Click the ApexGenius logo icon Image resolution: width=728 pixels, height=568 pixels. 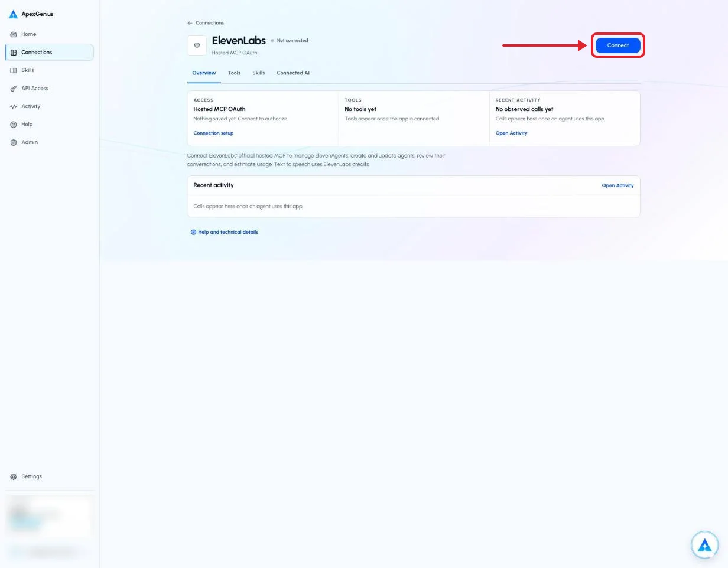coord(14,14)
